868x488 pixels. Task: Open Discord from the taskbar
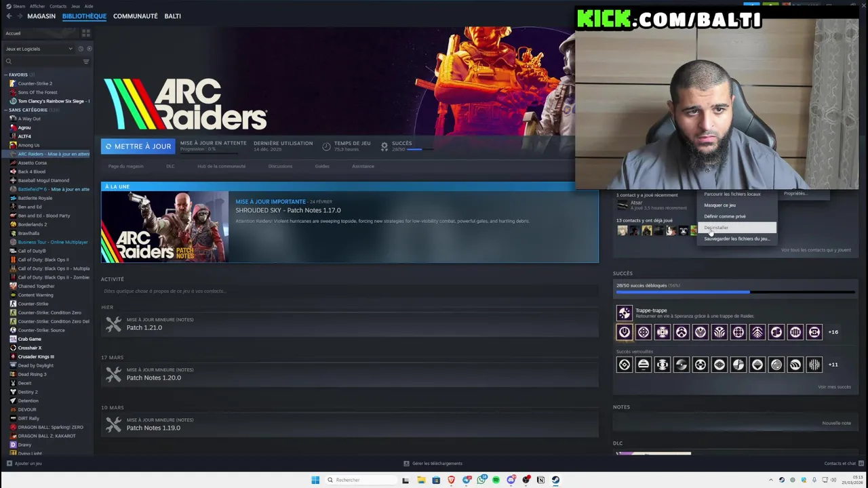pyautogui.click(x=511, y=480)
